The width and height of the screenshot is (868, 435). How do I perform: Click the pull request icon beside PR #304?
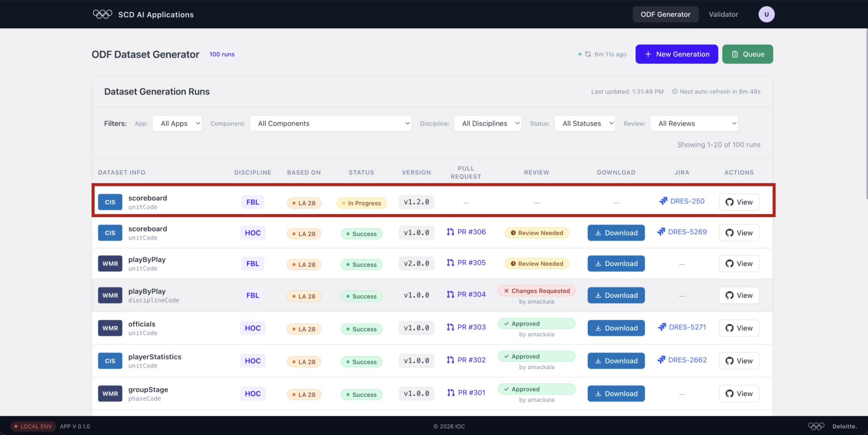click(x=450, y=294)
